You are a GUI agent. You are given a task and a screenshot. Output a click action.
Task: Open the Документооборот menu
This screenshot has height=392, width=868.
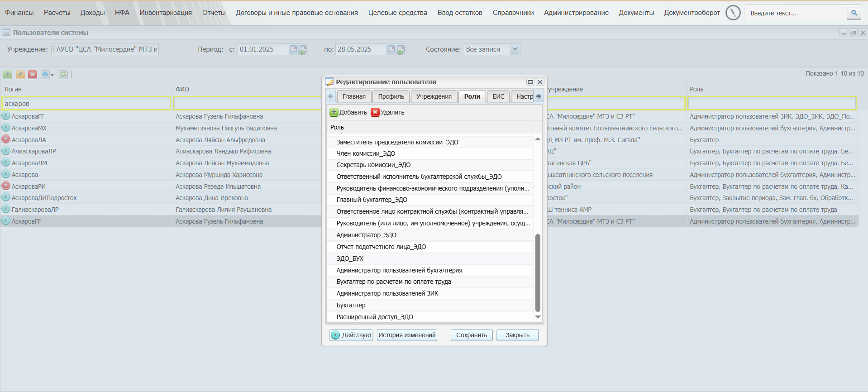[692, 13]
